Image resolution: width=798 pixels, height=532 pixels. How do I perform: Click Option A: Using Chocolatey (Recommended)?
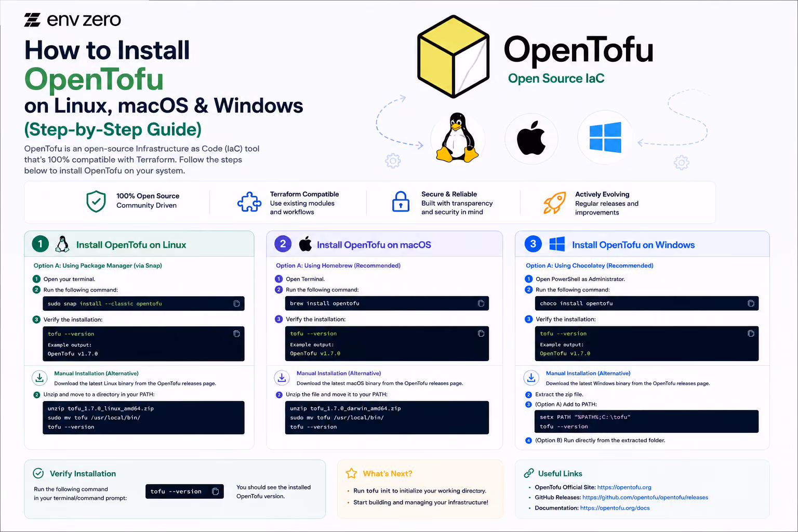pyautogui.click(x=590, y=265)
